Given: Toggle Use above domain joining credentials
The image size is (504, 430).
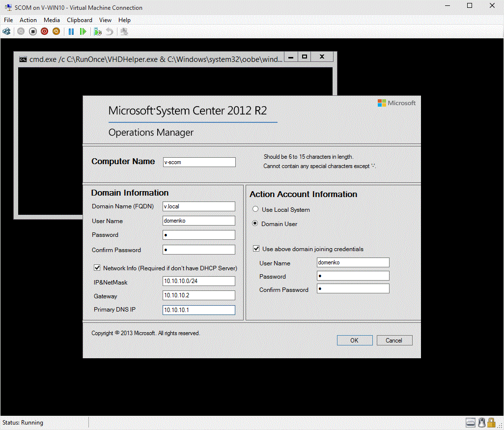Looking at the screenshot, I should click(256, 249).
